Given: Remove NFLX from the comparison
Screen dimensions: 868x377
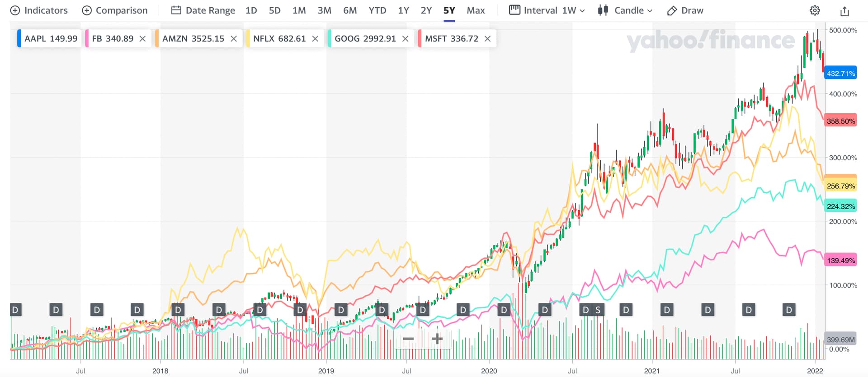Looking at the screenshot, I should [x=315, y=39].
